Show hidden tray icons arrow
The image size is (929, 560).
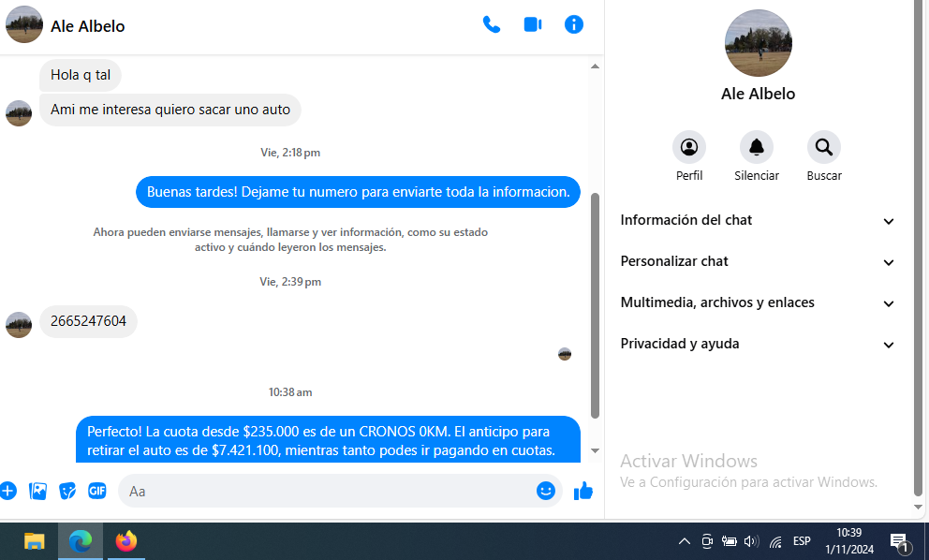685,541
